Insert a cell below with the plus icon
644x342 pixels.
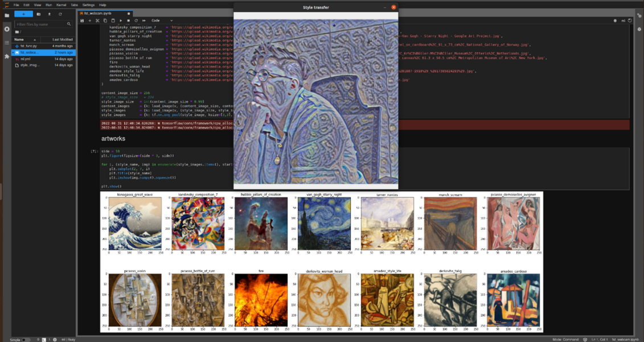tap(90, 21)
